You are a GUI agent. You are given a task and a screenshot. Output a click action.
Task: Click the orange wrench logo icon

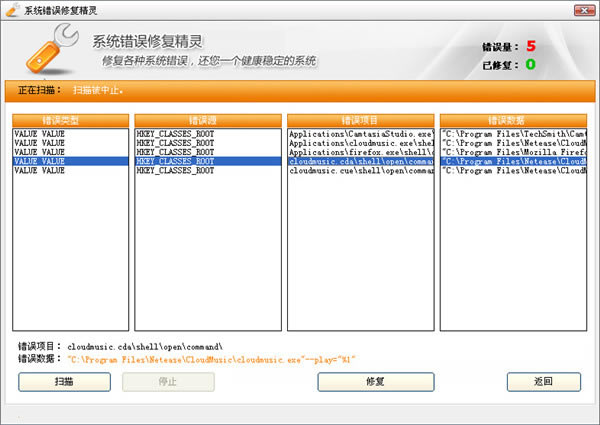tap(52, 49)
